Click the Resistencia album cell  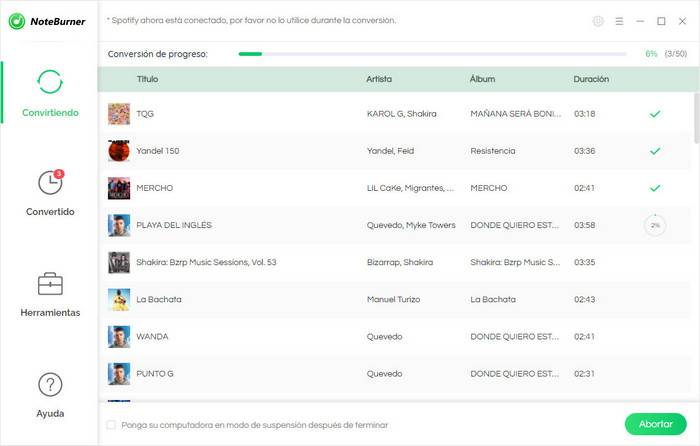493,151
